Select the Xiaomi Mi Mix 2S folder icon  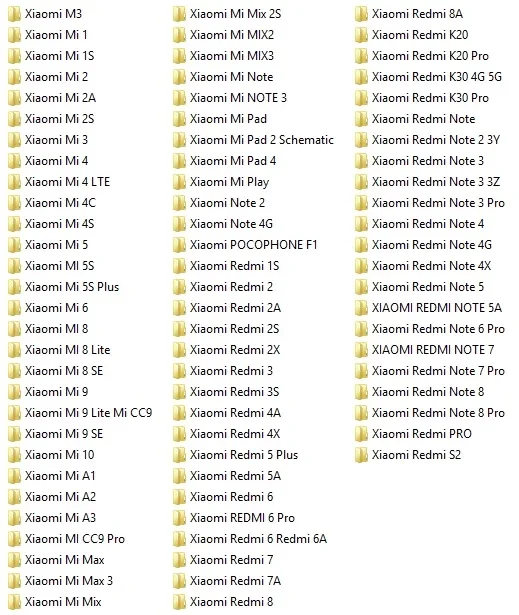(179, 14)
